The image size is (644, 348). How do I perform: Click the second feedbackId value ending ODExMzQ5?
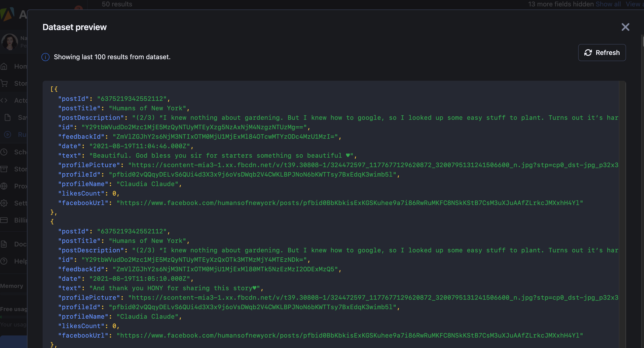[x=225, y=269]
